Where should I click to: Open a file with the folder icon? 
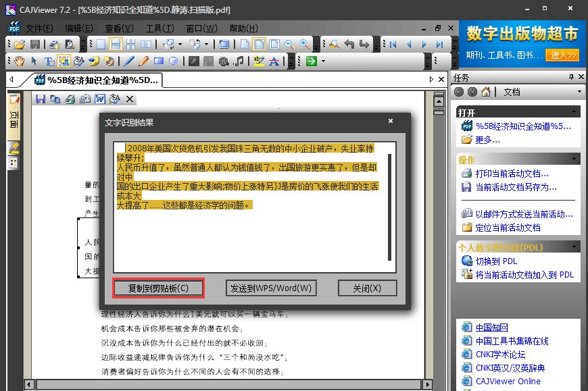click(x=20, y=45)
